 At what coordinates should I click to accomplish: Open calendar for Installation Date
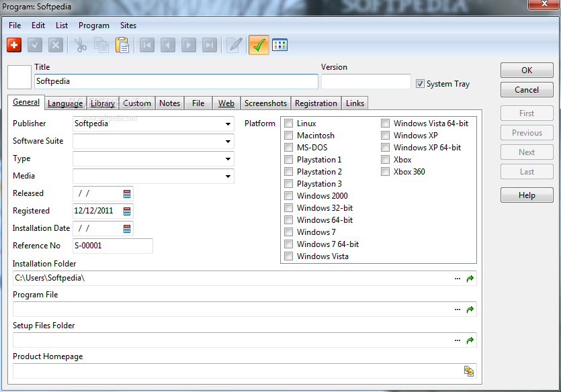tap(127, 229)
